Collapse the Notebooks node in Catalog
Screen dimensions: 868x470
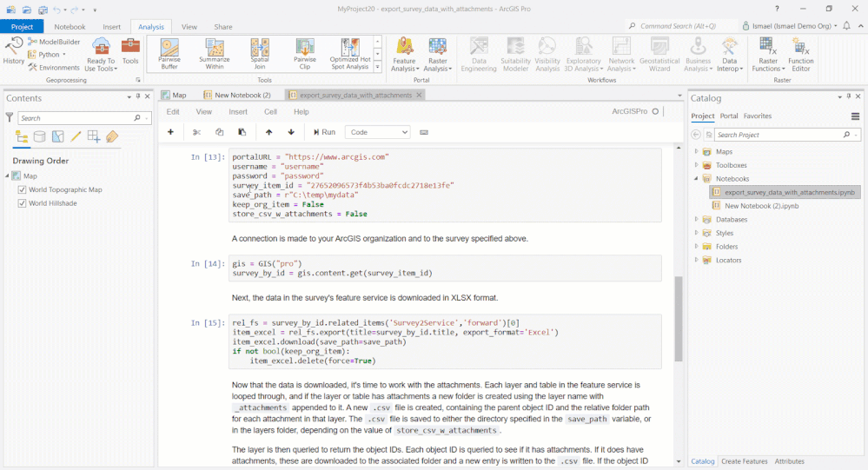pyautogui.click(x=696, y=178)
